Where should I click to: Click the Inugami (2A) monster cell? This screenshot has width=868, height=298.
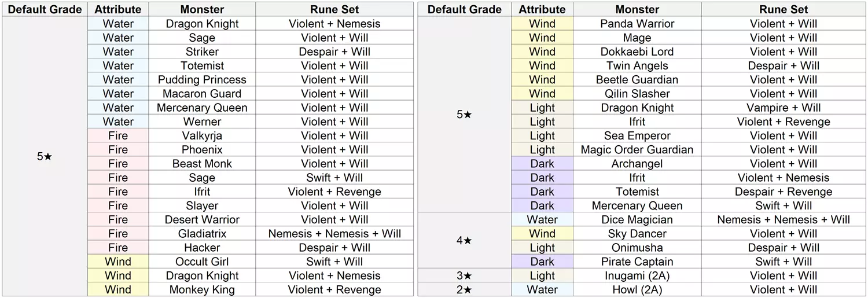pyautogui.click(x=637, y=276)
